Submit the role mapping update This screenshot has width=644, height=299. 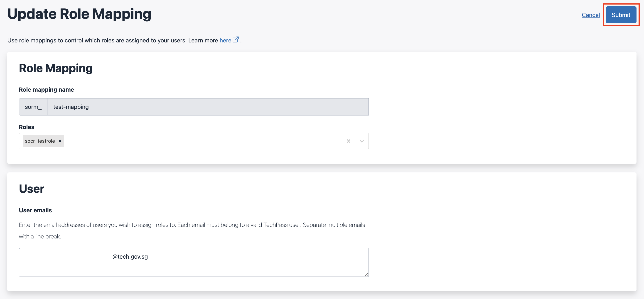(x=621, y=15)
